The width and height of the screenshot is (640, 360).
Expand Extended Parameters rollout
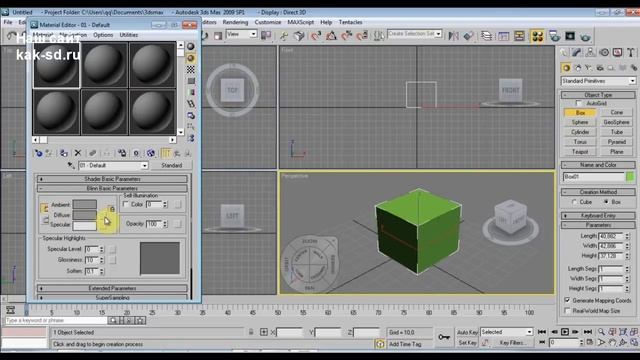(x=112, y=288)
